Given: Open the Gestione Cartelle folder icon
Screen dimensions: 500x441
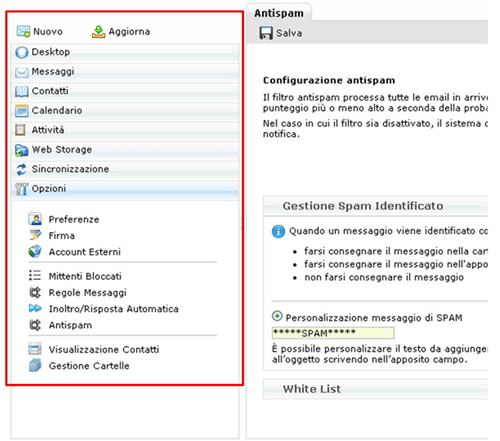Looking at the screenshot, I should click(x=35, y=365).
